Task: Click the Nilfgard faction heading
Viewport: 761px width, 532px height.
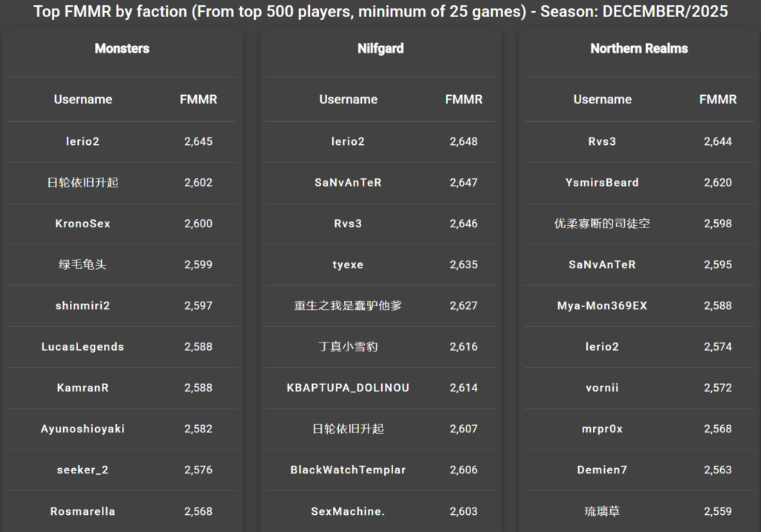Action: (x=380, y=48)
